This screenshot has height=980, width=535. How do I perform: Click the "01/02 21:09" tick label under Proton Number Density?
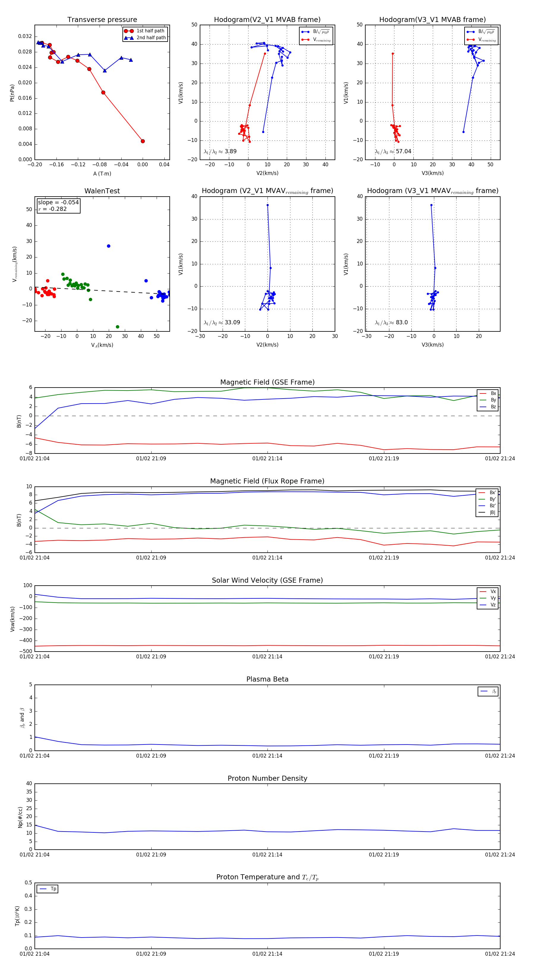(151, 855)
